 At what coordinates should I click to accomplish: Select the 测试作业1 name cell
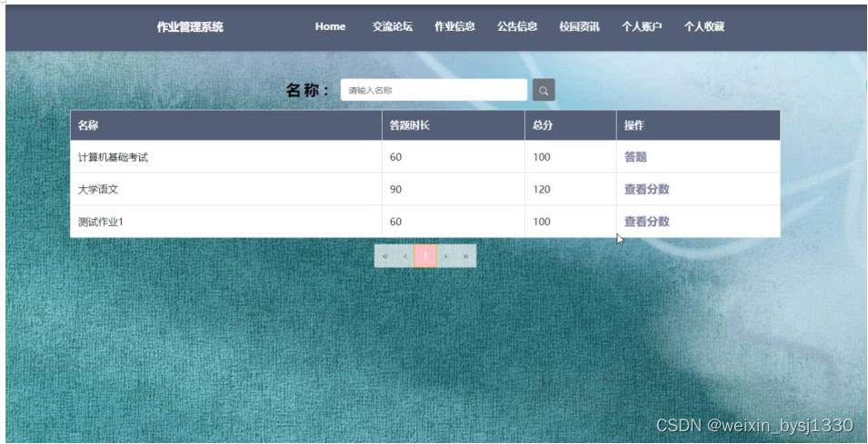click(x=225, y=222)
